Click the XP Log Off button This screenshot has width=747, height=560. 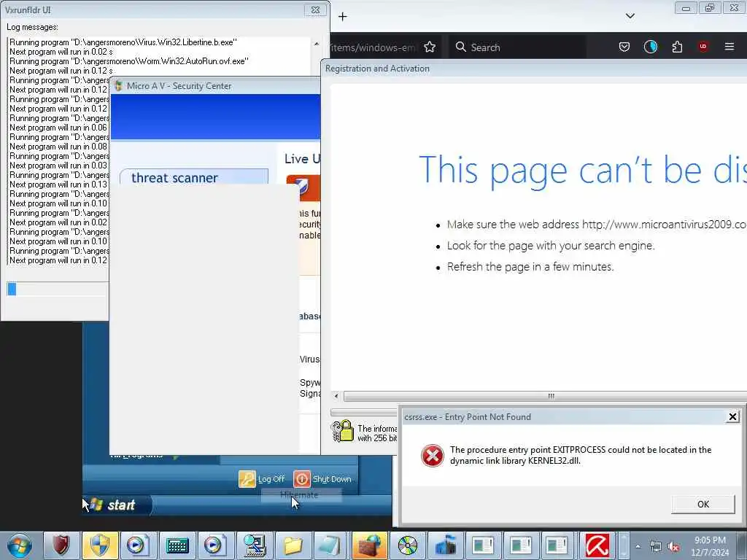coord(262,479)
